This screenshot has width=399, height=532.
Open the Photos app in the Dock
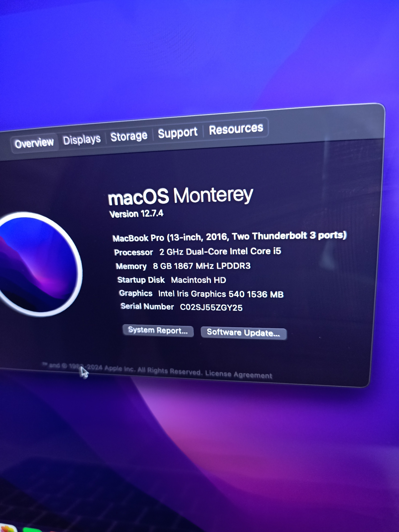click(8, 529)
